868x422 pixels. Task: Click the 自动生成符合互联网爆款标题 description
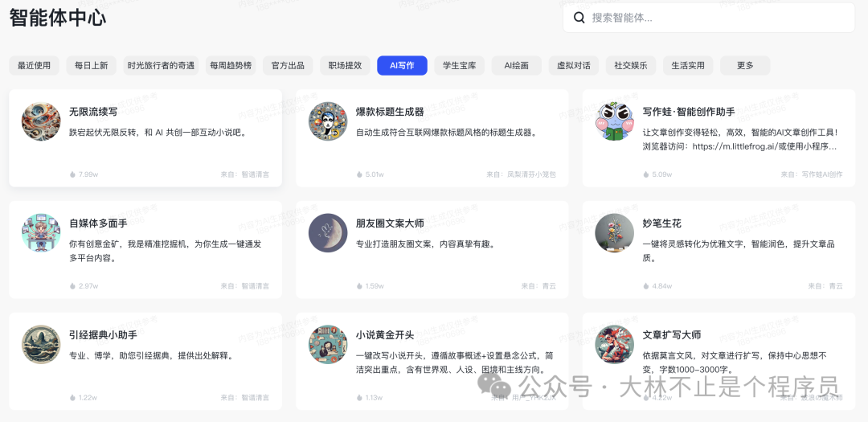(447, 133)
